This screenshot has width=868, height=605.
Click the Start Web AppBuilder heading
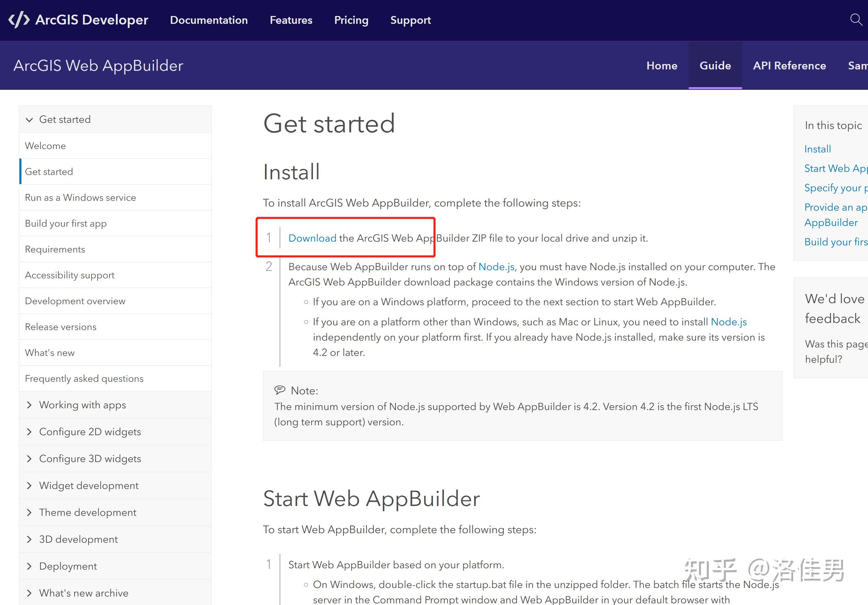coord(372,499)
